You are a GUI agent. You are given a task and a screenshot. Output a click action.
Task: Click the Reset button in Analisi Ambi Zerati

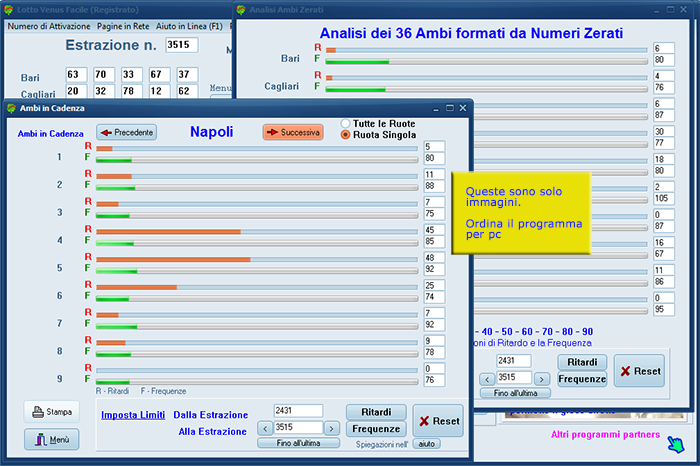639,371
